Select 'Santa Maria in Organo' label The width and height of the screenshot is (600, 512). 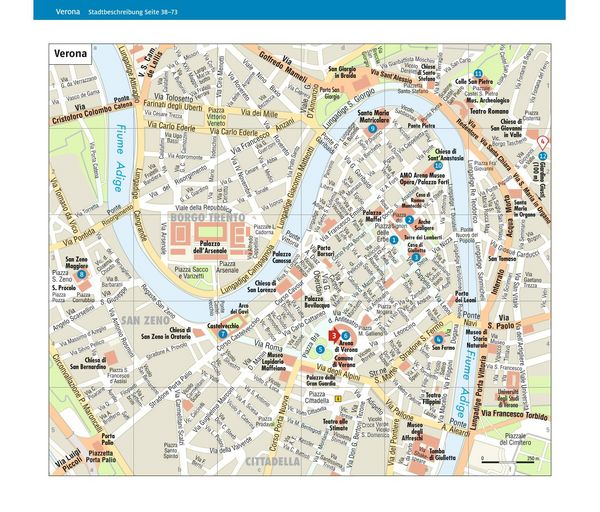pyautogui.click(x=525, y=209)
